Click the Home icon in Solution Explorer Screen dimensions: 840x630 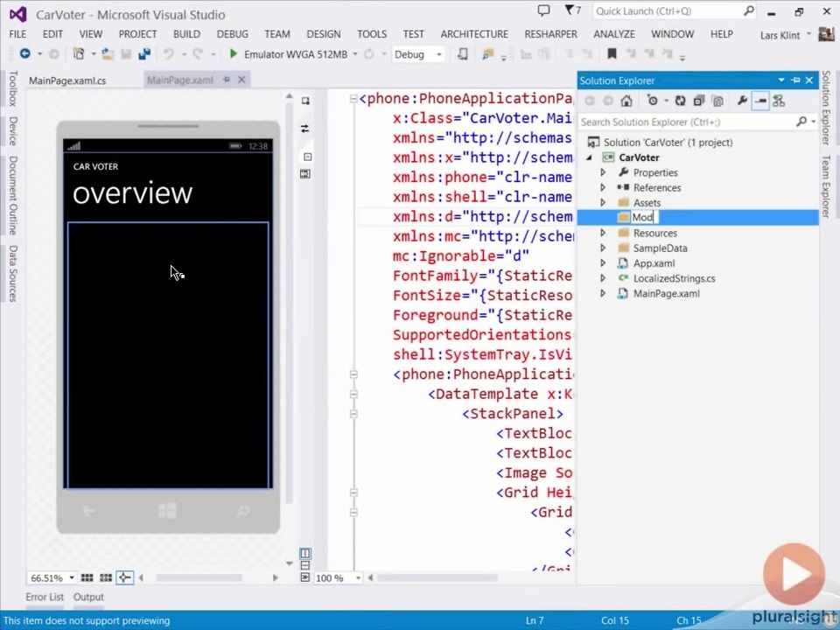(626, 101)
